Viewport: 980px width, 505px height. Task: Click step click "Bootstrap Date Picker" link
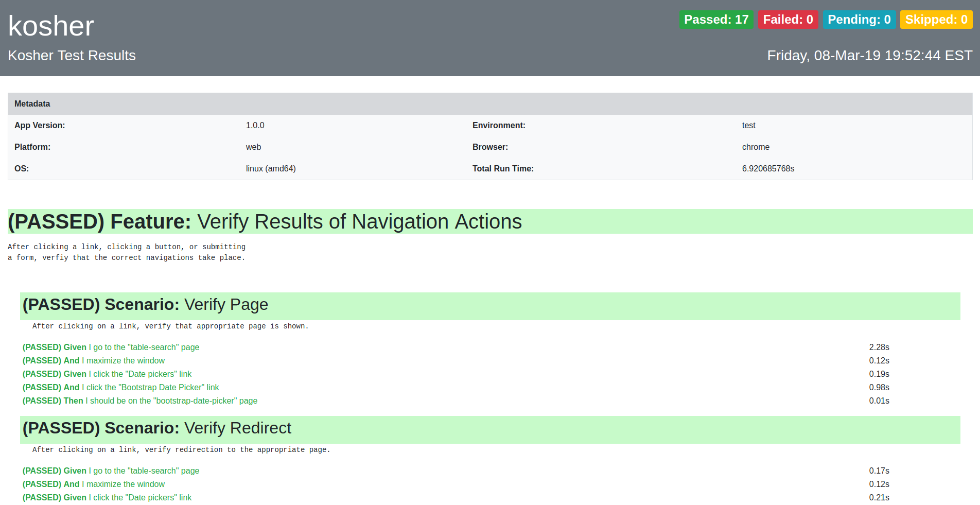pos(121,388)
